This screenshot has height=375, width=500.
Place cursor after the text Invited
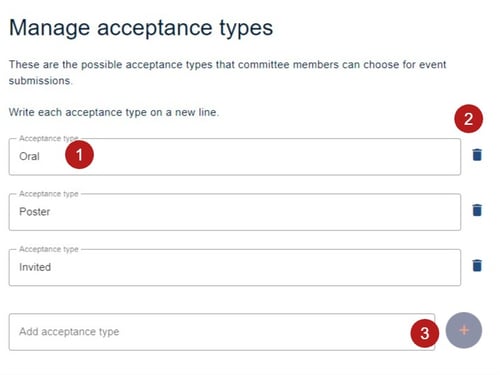[52, 267]
